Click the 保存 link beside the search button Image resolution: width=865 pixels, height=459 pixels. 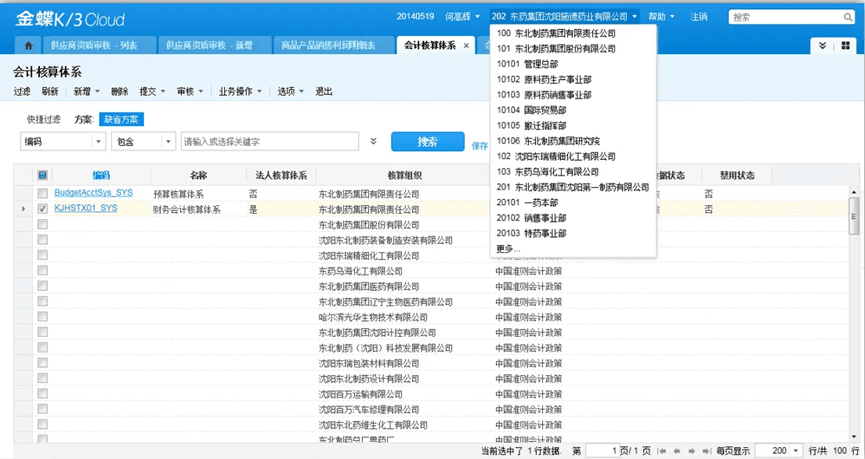(479, 146)
